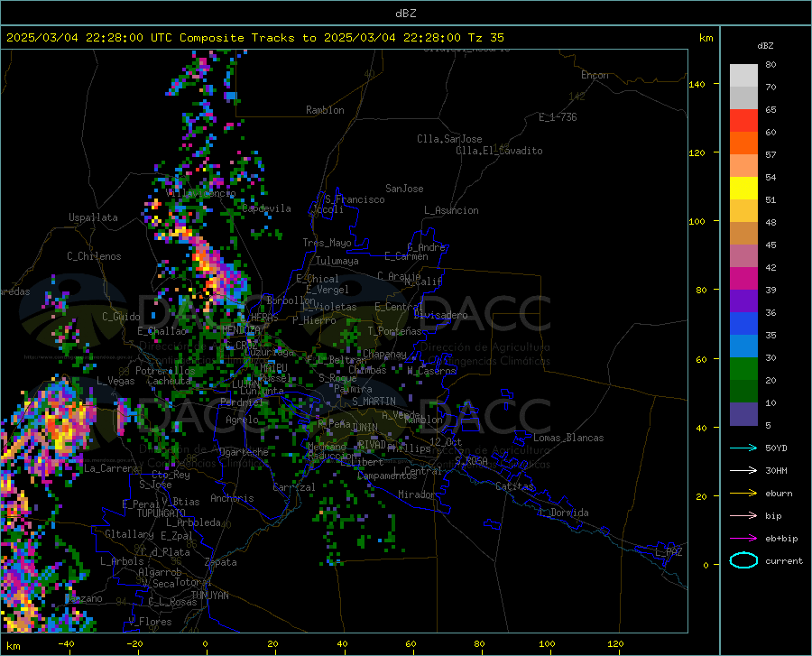Click the magenta 42 dBZ legend swatch
The height and width of the screenshot is (656, 812).
(x=743, y=279)
